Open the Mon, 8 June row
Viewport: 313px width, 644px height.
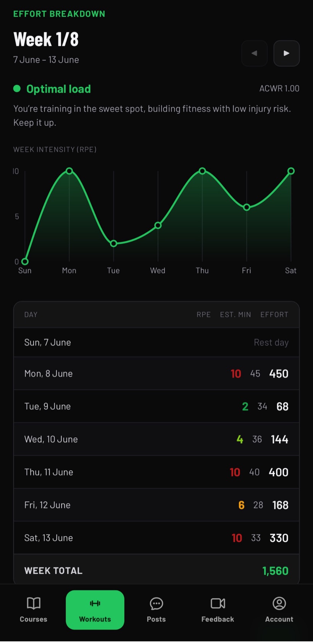tap(156, 374)
